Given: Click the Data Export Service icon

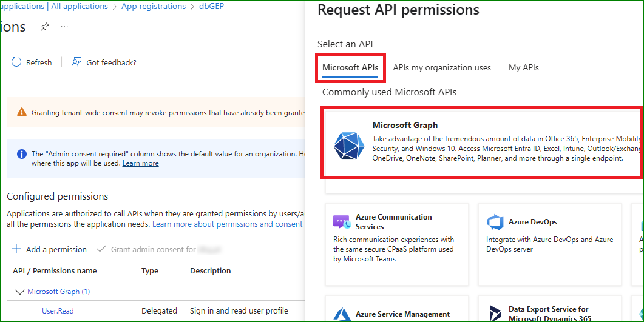Looking at the screenshot, I should tap(495, 314).
